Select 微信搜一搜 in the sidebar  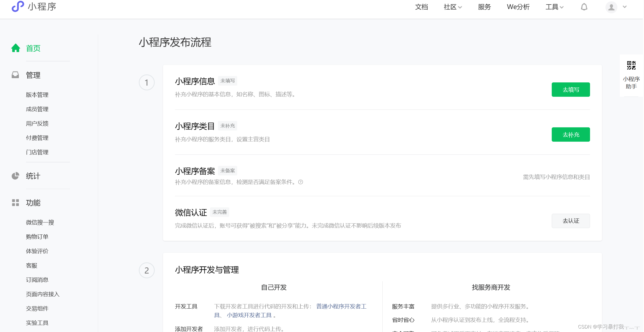coord(40,222)
